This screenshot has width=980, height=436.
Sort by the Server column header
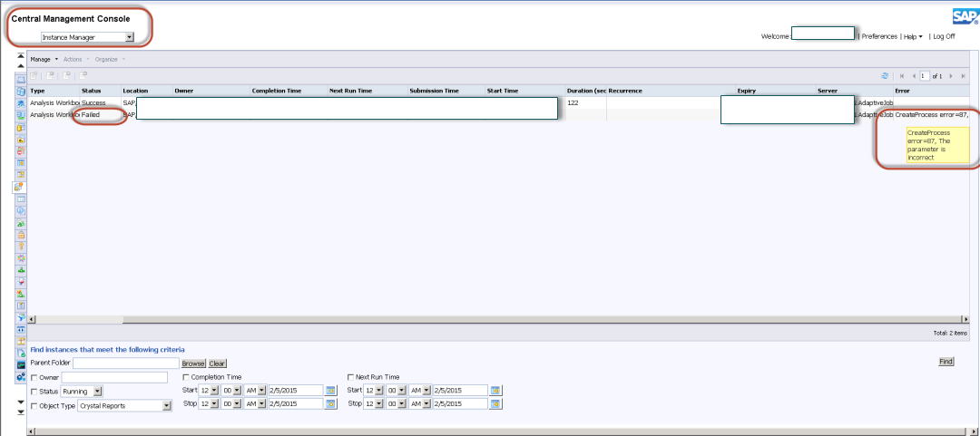[827, 91]
